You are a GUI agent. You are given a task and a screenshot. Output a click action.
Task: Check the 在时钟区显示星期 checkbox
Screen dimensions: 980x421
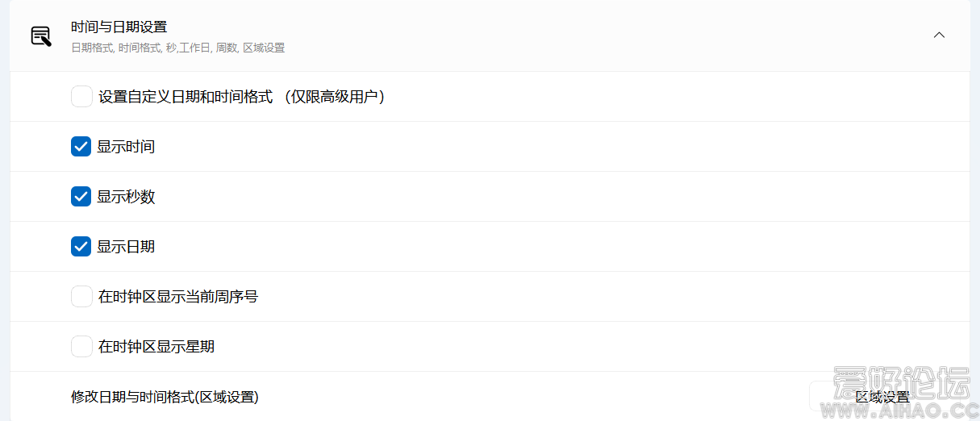point(81,347)
